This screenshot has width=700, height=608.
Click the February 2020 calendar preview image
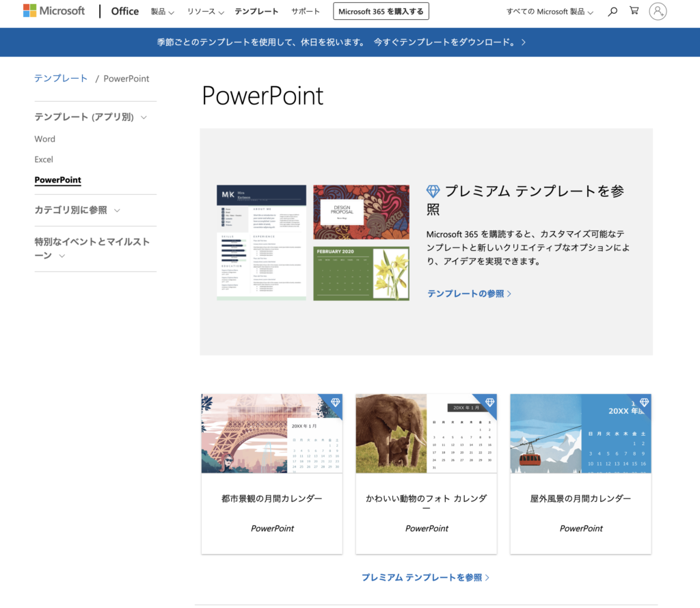361,274
